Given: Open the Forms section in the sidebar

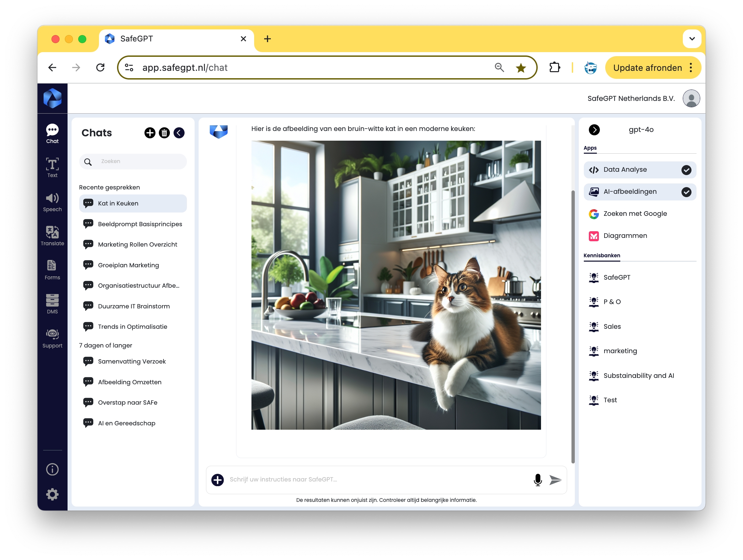Looking at the screenshot, I should [x=52, y=270].
